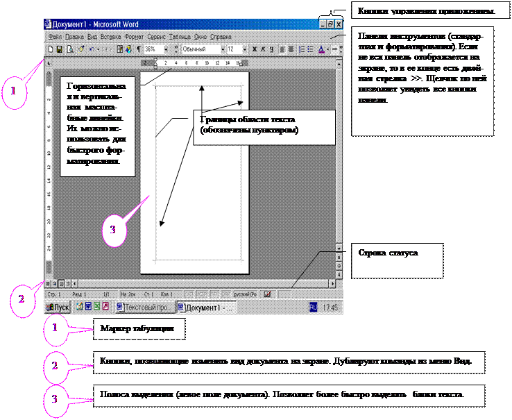Align text to the left
Image resolution: width=512 pixels, height=420 pixels.
click(x=282, y=49)
